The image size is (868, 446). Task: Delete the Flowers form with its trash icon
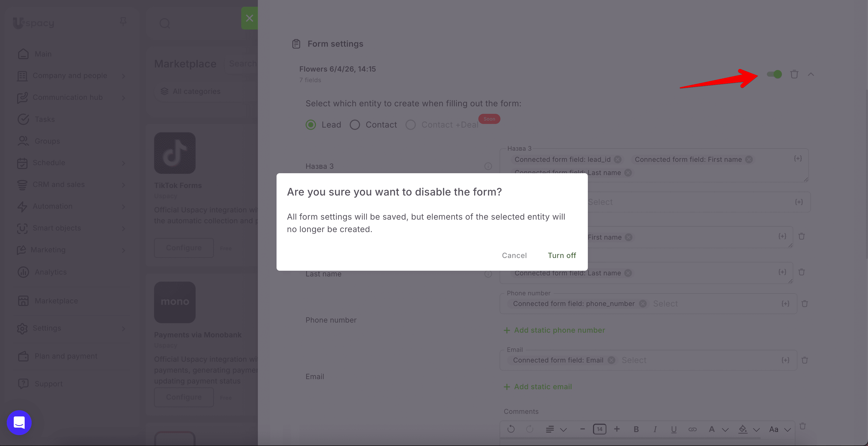794,74
